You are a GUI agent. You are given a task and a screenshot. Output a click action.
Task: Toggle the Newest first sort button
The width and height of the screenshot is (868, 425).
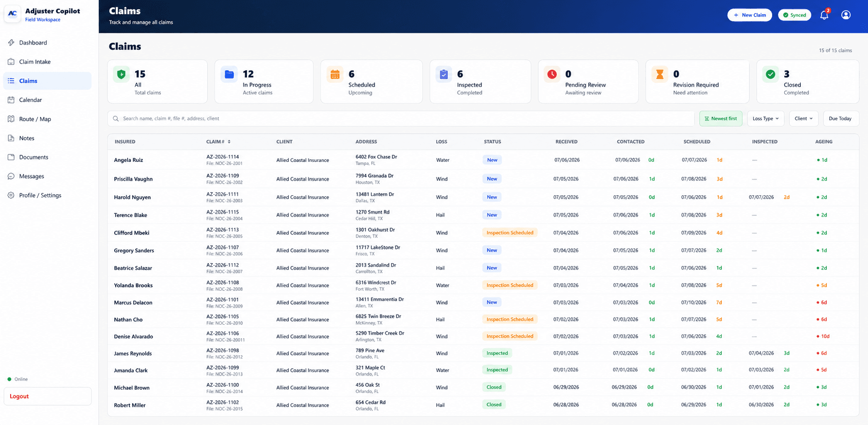coord(721,119)
